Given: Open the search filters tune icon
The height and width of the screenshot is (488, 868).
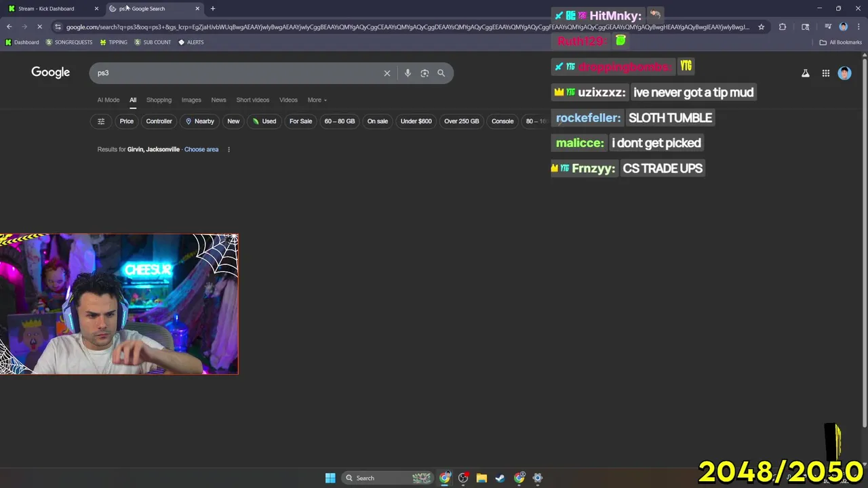Looking at the screenshot, I should [x=101, y=121].
